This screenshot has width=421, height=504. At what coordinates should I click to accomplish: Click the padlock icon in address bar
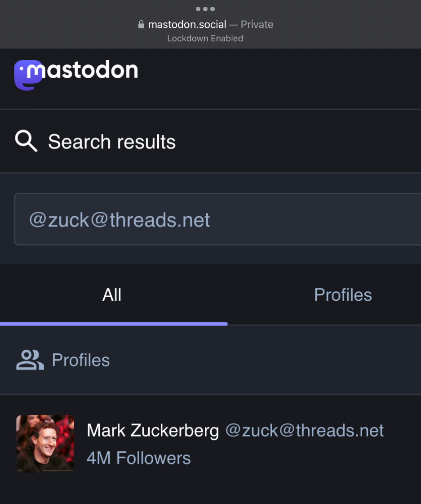point(141,25)
